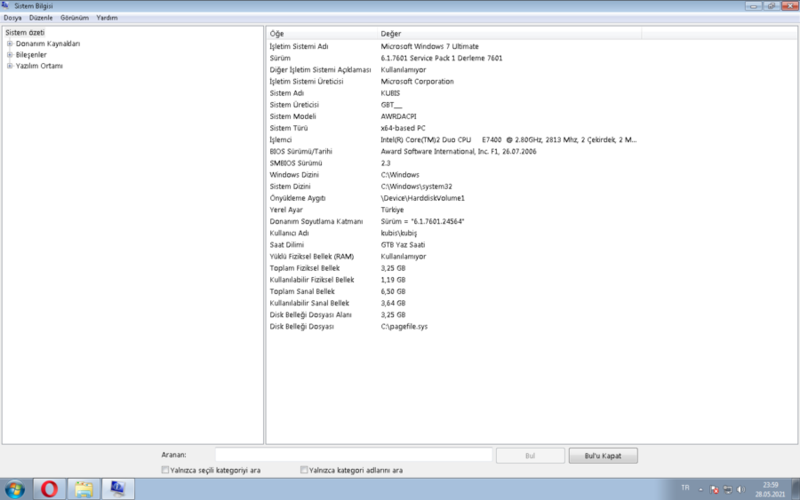The width and height of the screenshot is (800, 500).
Task: Click the TR language indicator
Action: click(685, 488)
